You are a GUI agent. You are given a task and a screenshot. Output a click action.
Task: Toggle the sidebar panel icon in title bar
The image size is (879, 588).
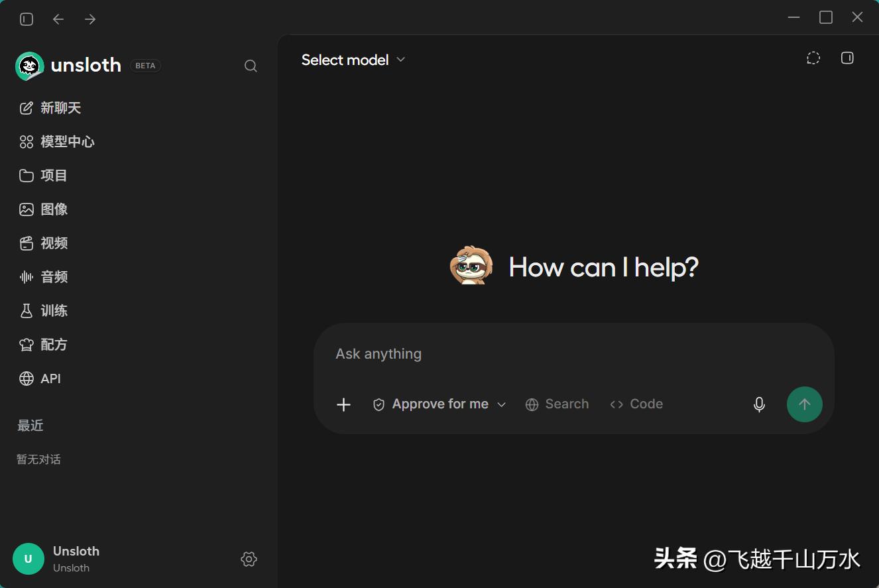click(27, 19)
